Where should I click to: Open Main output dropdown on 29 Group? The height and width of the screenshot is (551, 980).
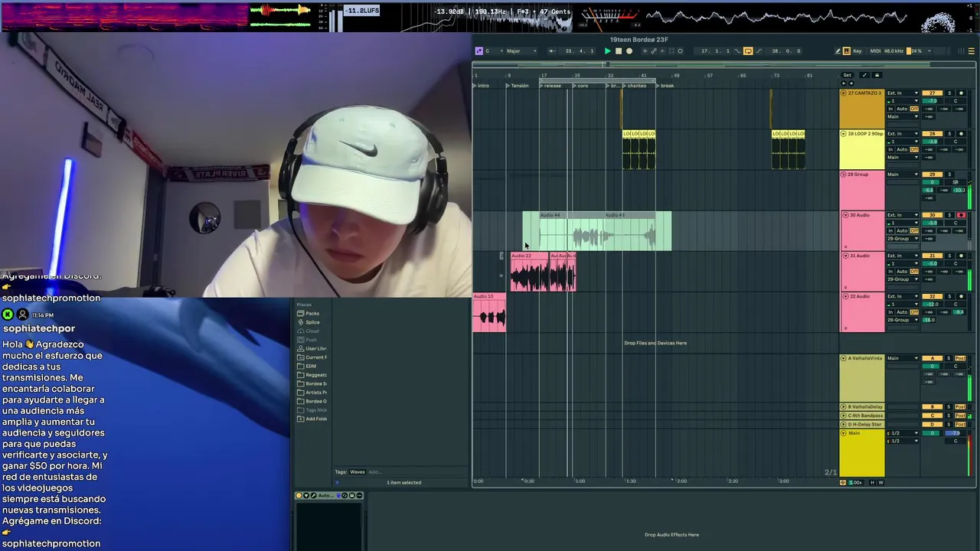point(903,174)
